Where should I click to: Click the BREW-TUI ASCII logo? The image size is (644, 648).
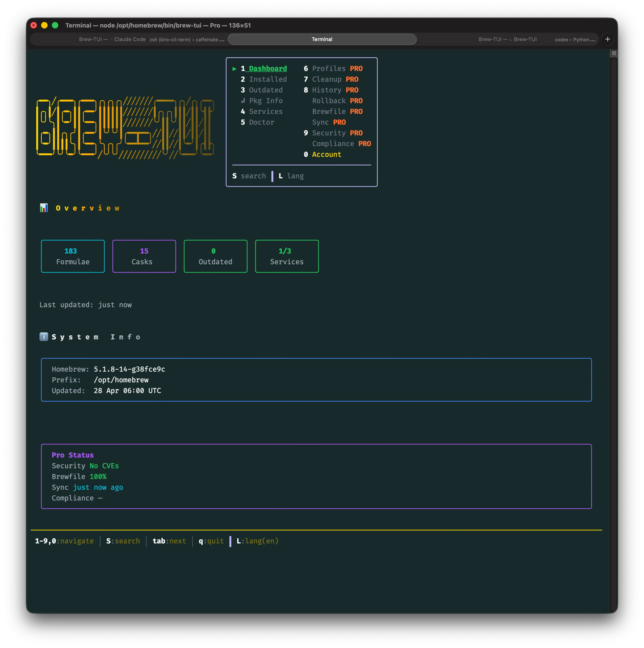[x=125, y=127]
